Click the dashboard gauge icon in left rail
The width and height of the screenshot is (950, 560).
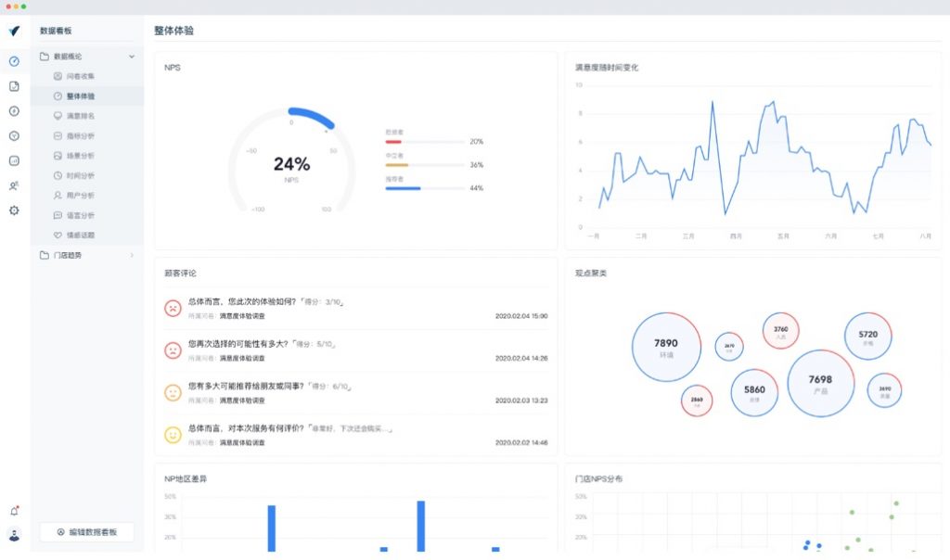coord(14,62)
